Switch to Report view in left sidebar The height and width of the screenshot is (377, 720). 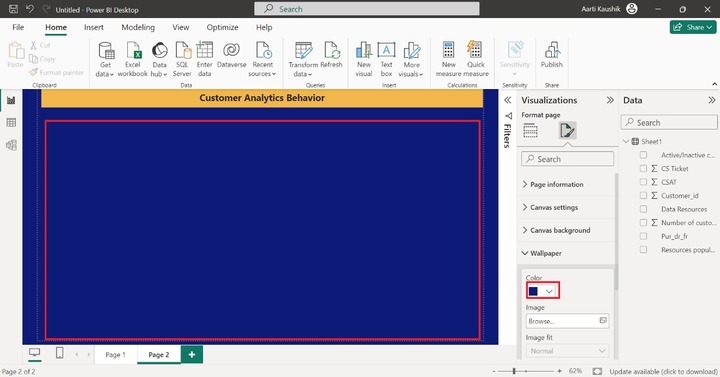point(11,100)
